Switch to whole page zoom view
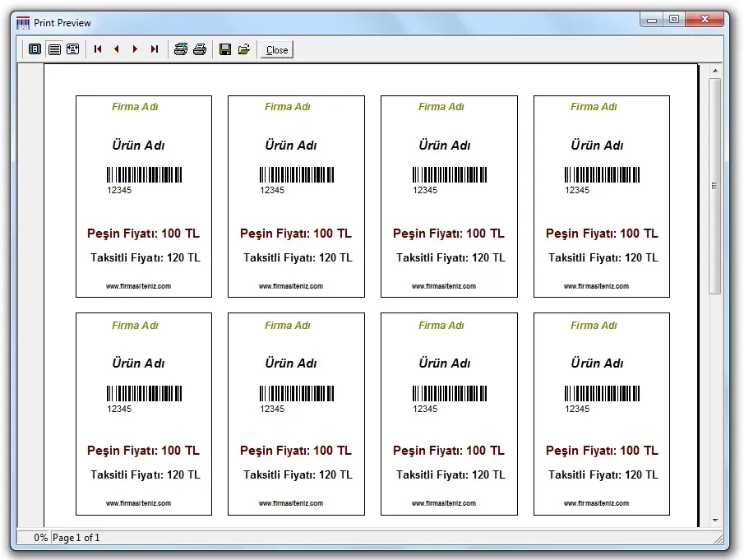The height and width of the screenshot is (560, 744). pyautogui.click(x=35, y=49)
